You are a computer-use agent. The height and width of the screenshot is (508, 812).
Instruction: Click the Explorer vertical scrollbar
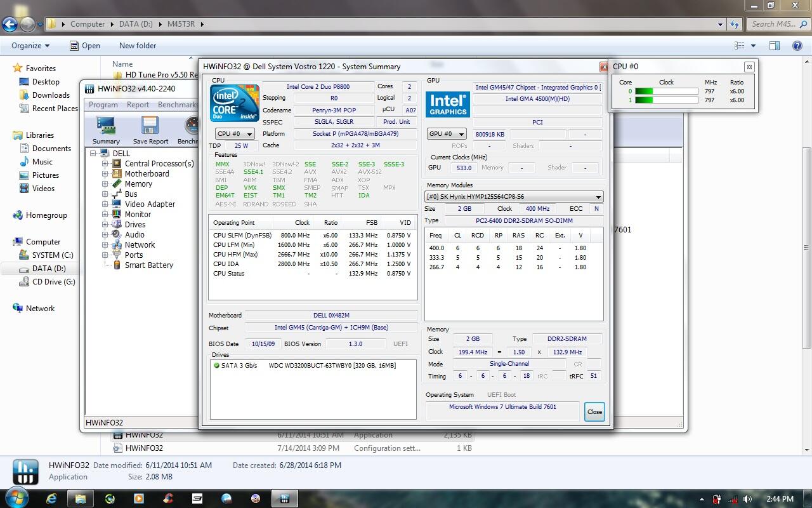[x=807, y=248]
